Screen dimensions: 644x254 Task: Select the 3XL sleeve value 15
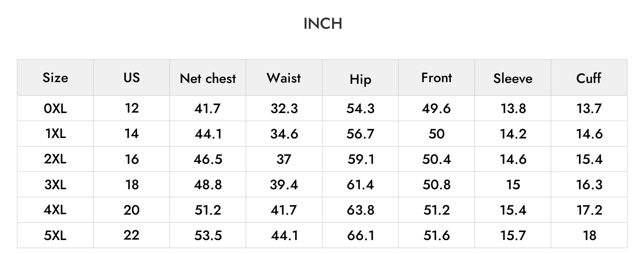click(513, 185)
